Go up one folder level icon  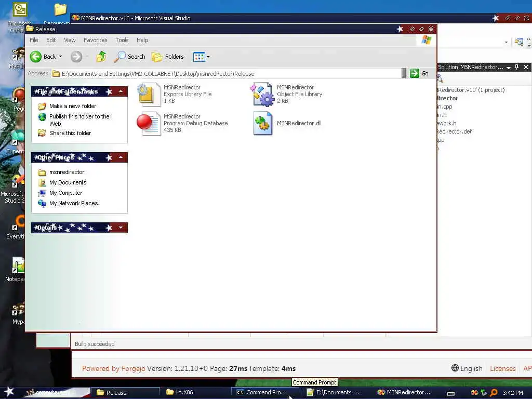[x=101, y=57]
